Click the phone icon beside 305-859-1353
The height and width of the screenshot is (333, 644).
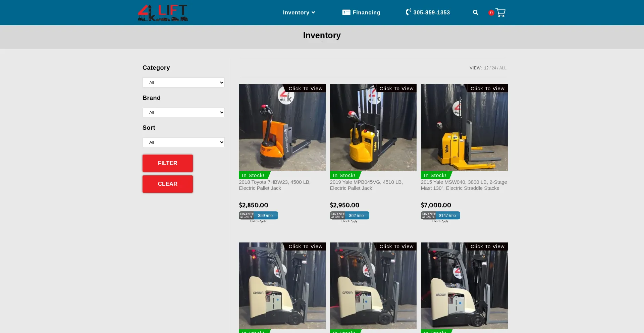coord(408,12)
